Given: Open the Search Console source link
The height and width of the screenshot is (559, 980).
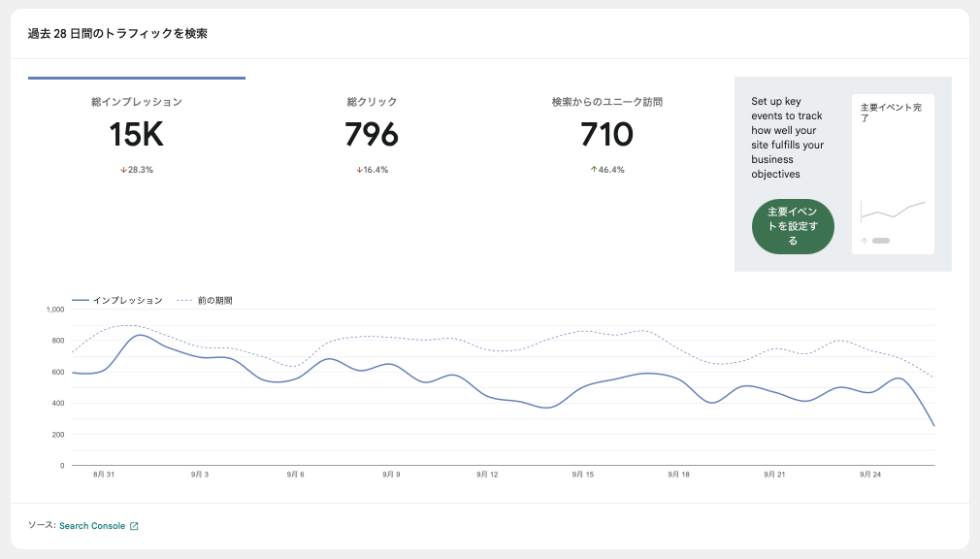Looking at the screenshot, I should [x=92, y=526].
